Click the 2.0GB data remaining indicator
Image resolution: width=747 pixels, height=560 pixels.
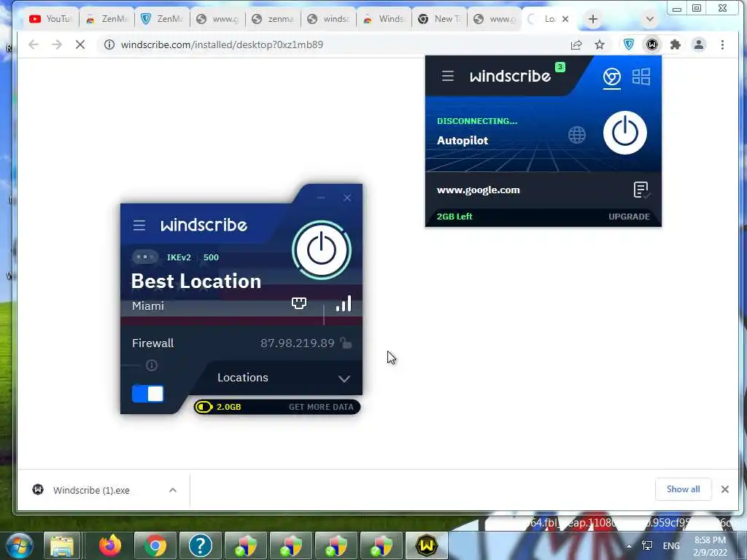(218, 407)
